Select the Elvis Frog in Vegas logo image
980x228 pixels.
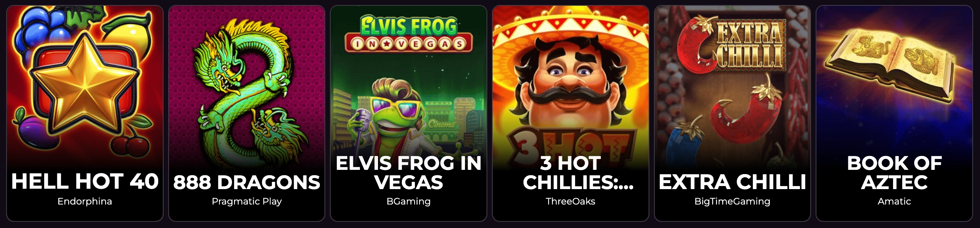408,34
